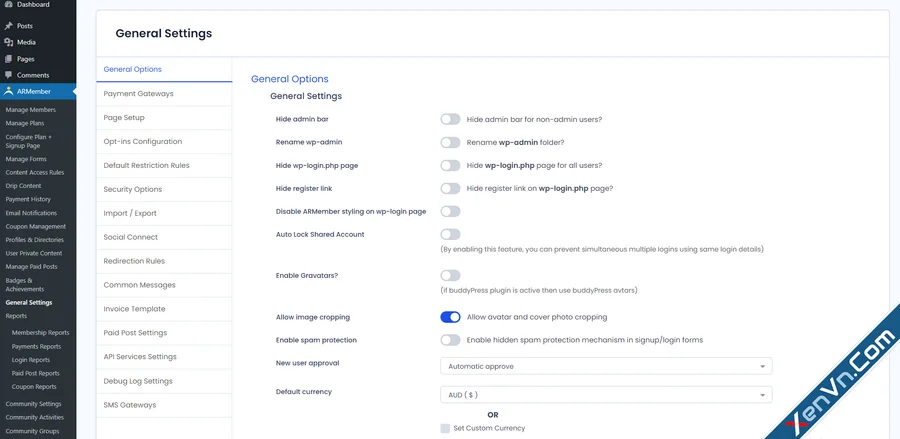Viewport: 900px width, 439px height.
Task: Open the Redirection Rules tab
Action: (x=164, y=261)
